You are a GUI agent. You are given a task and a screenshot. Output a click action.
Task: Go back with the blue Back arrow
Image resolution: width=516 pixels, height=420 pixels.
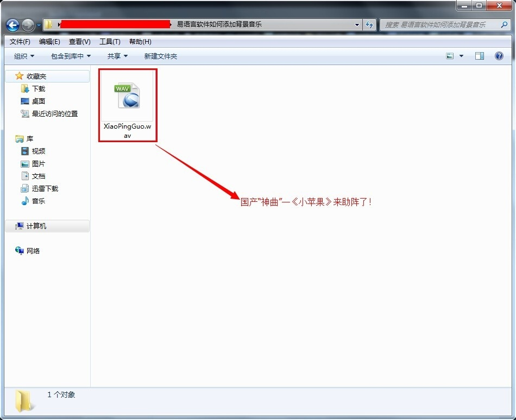(13, 25)
